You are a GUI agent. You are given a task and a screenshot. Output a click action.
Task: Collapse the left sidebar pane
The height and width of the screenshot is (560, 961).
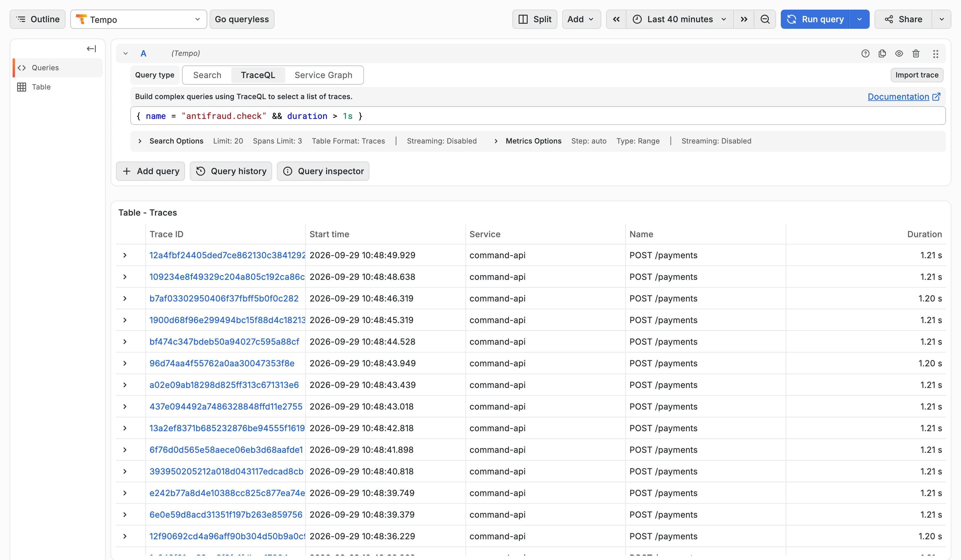(91, 49)
